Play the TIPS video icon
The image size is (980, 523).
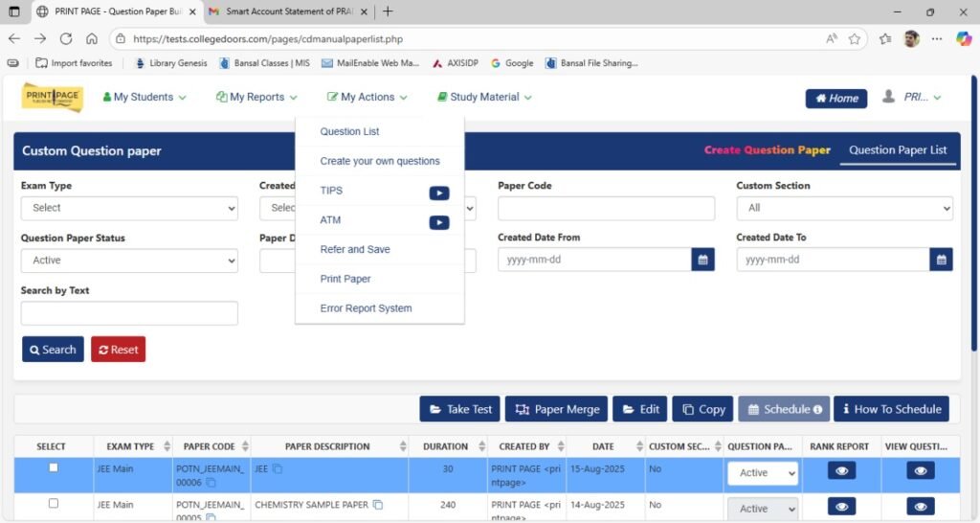tap(438, 193)
